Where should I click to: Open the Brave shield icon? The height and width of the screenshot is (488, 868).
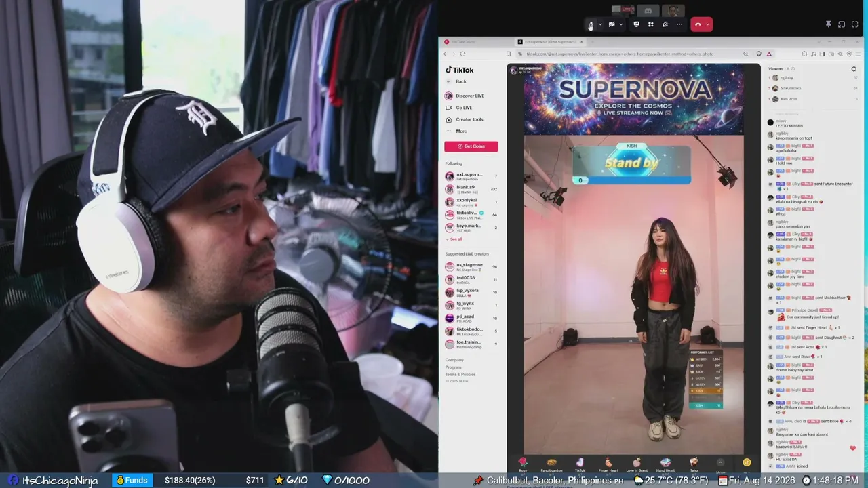click(x=759, y=54)
